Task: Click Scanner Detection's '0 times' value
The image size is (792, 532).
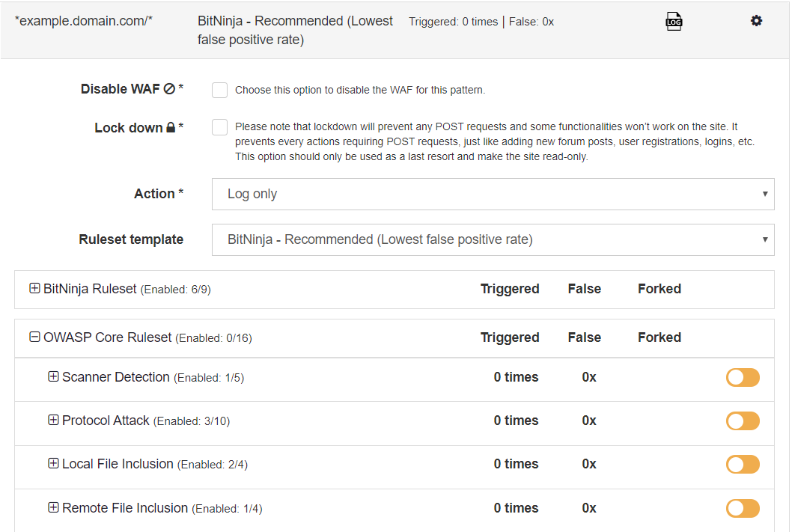Action: 517,377
